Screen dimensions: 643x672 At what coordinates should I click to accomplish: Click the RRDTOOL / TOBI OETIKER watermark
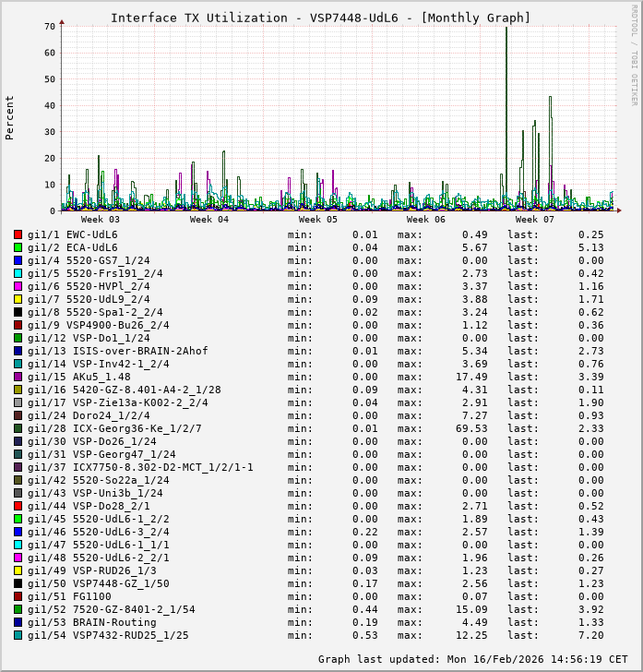[634, 54]
